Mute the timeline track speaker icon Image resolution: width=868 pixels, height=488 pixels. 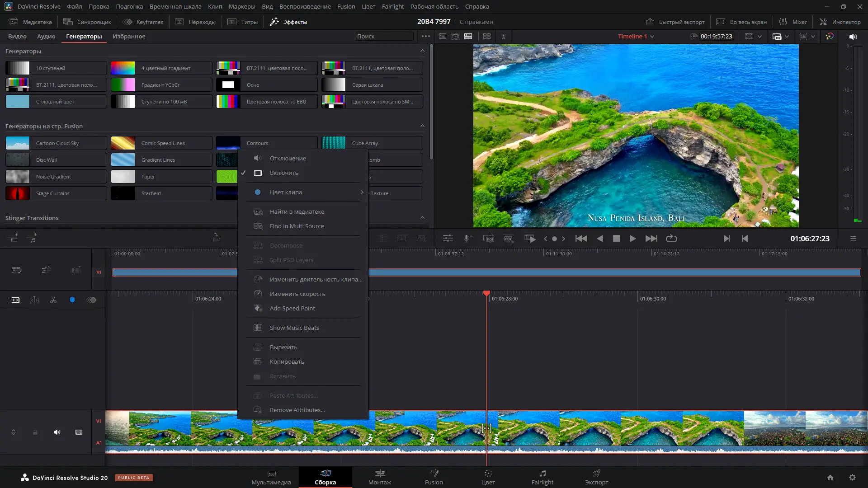coord(57,432)
